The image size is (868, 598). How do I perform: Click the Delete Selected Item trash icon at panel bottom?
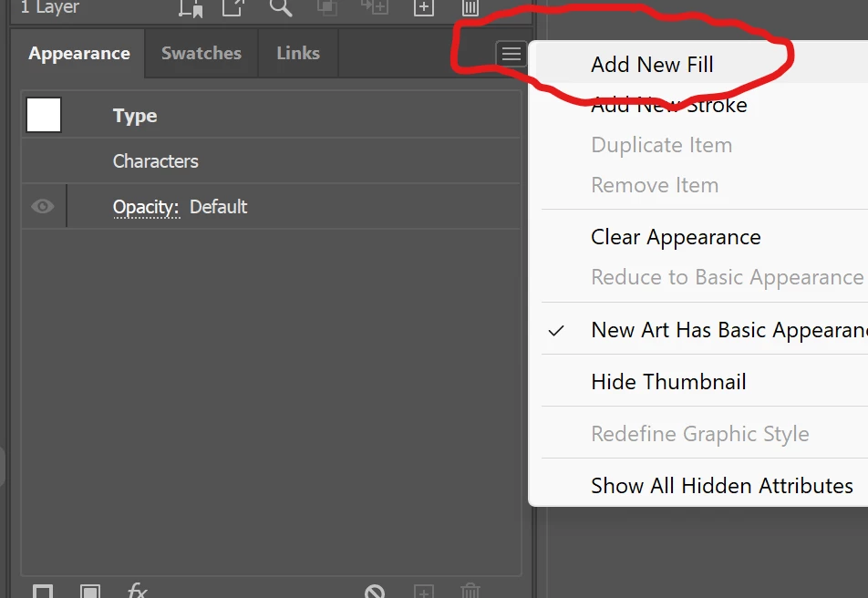coord(470,591)
